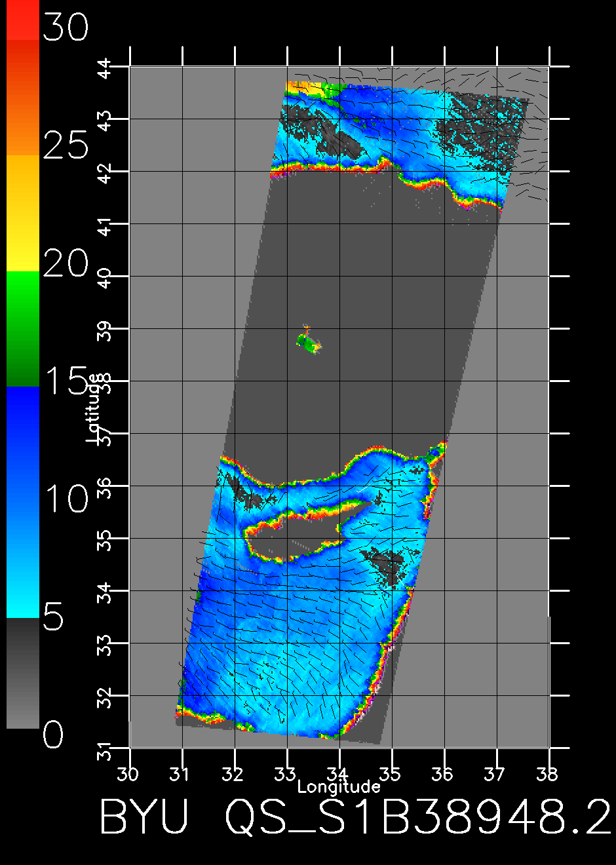
Task: Click the green band of the color scale
Action: [23, 329]
